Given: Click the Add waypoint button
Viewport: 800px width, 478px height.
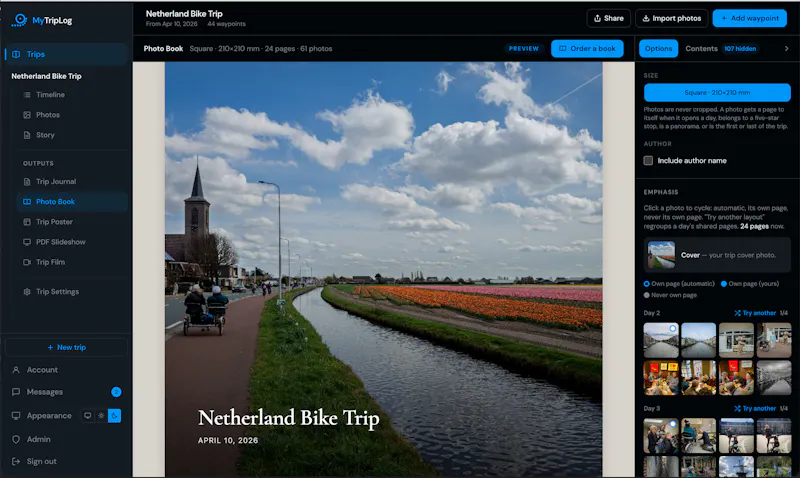Looking at the screenshot, I should pos(749,18).
